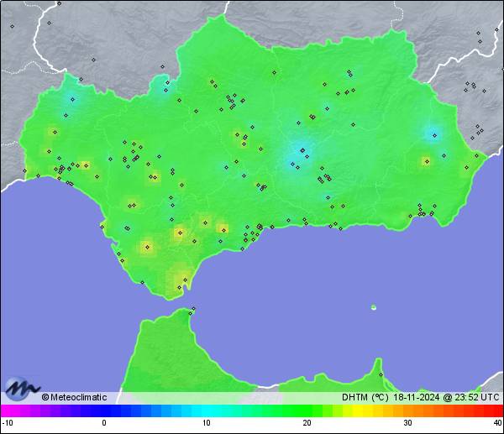Click the -10 label on the temperature scale

point(8,423)
